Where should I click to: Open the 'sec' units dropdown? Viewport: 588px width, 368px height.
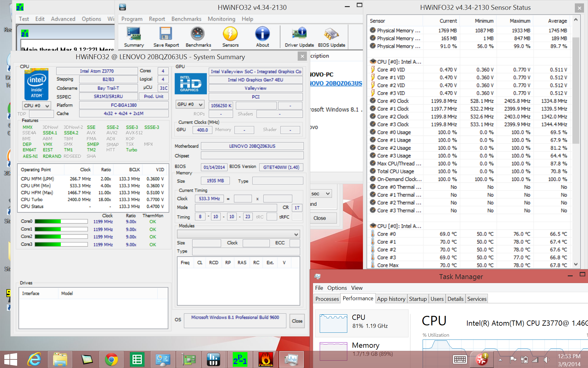click(x=321, y=194)
